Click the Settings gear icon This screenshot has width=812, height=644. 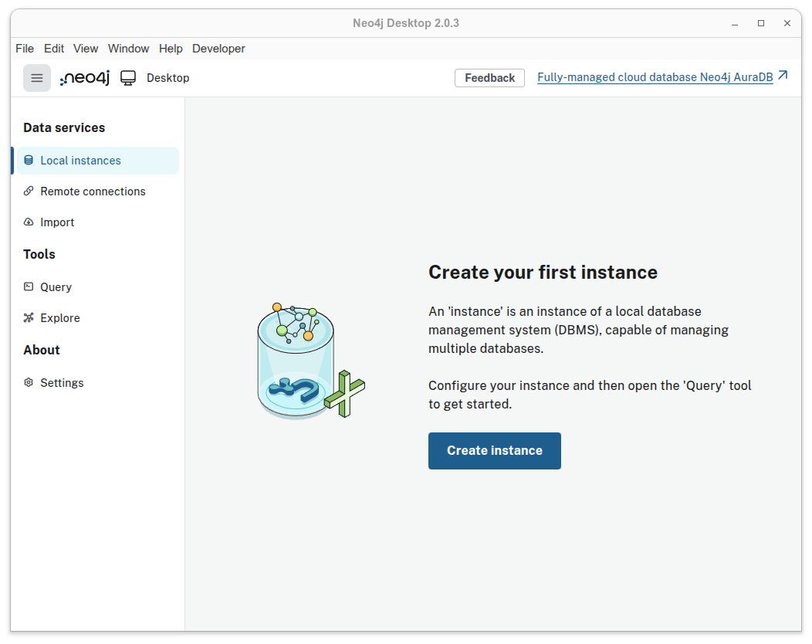point(29,383)
